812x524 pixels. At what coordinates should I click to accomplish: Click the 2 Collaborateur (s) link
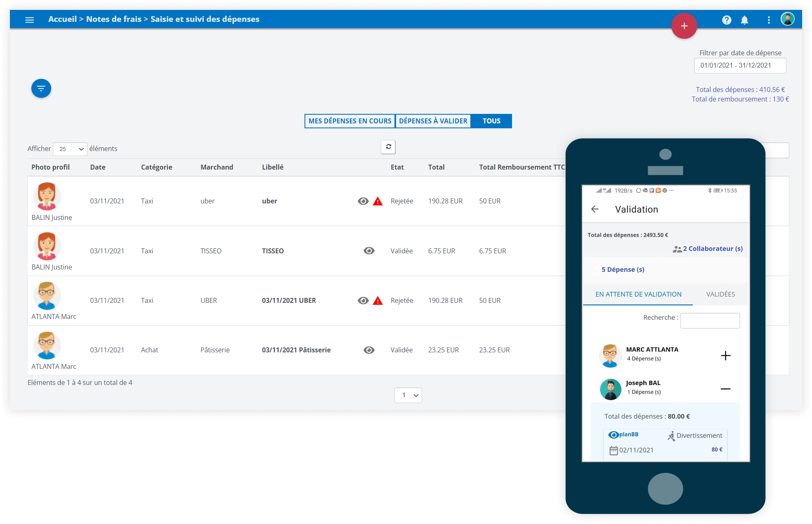pyautogui.click(x=713, y=248)
